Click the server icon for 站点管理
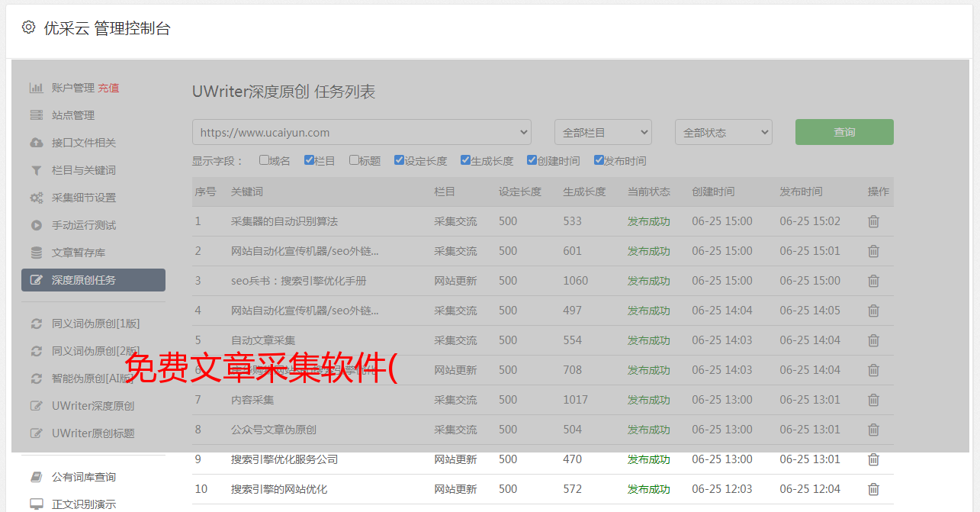Viewport: 980px width, 512px height. coord(36,115)
